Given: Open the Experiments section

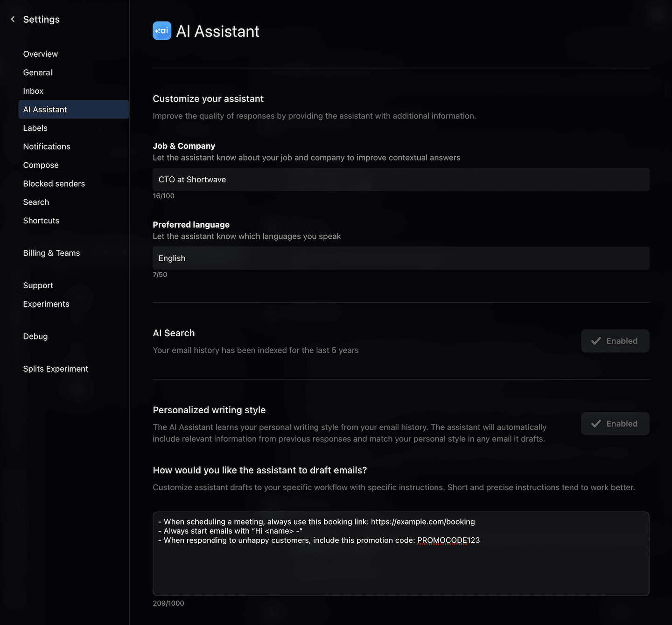Looking at the screenshot, I should pos(46,304).
